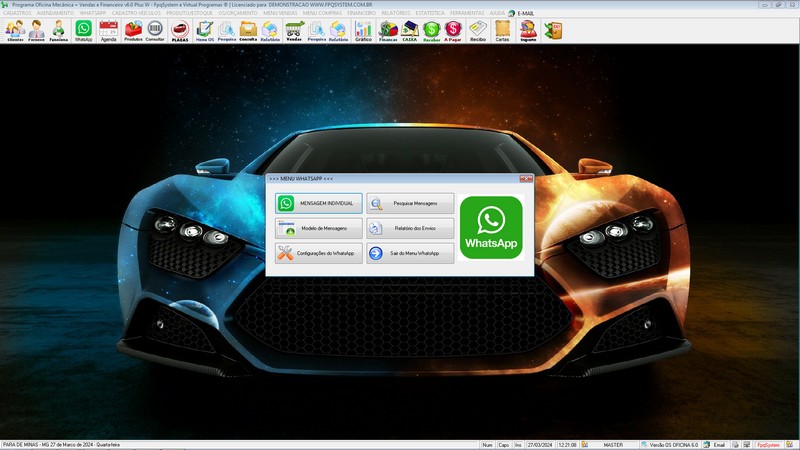Open the FERRAMENTAS menu
Viewport: 800px width, 450px height.
coord(467,13)
